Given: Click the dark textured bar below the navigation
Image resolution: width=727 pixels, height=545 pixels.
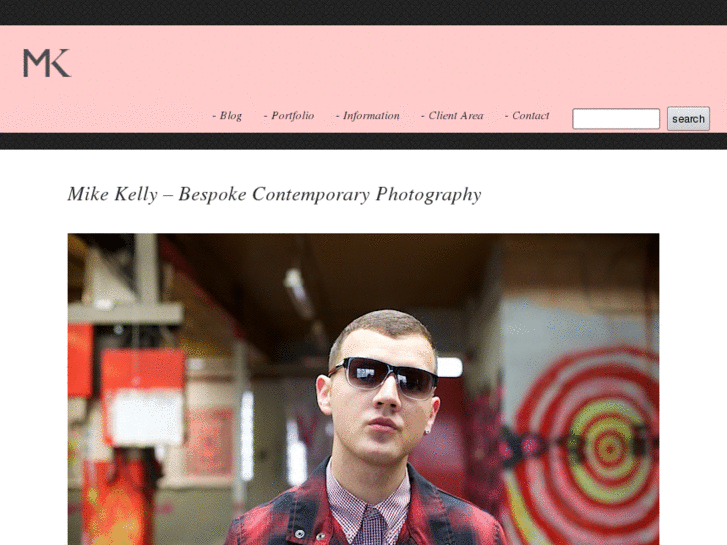Looking at the screenshot, I should (x=364, y=141).
